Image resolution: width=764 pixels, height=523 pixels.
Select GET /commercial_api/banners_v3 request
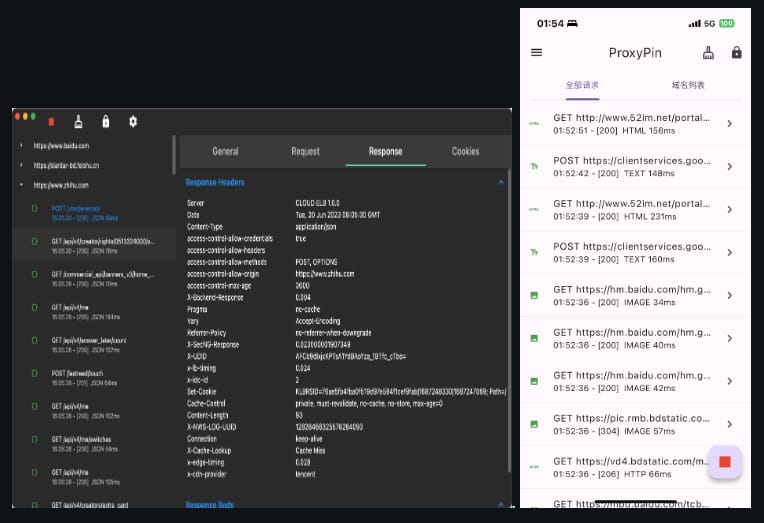(x=94, y=279)
